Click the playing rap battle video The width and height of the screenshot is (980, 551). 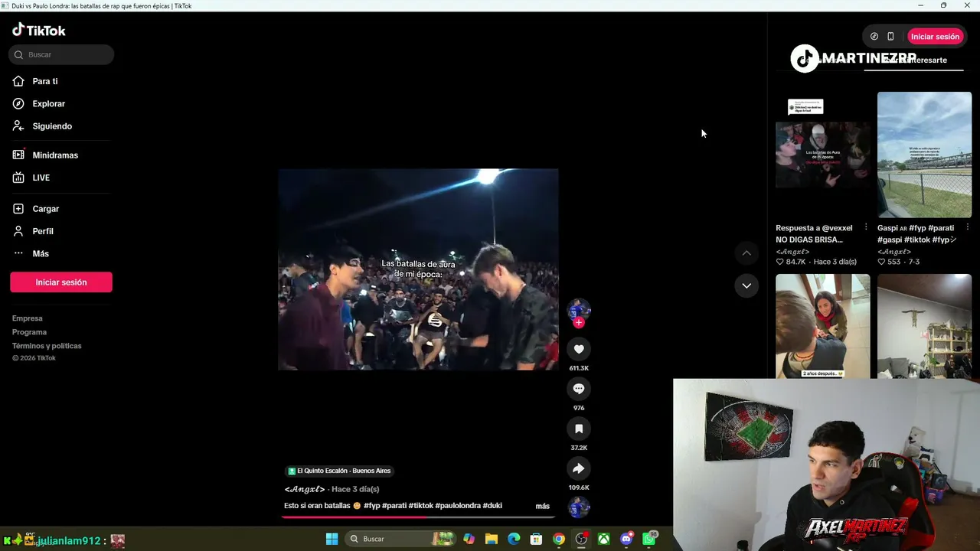418,269
